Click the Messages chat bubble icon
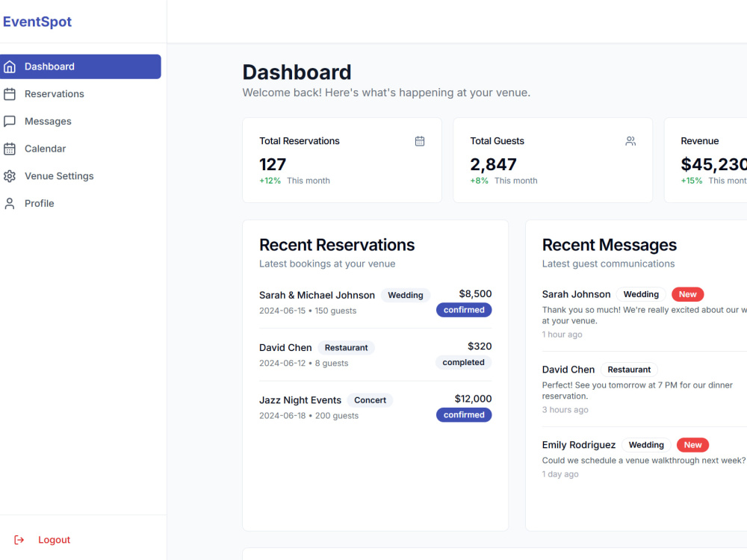The width and height of the screenshot is (747, 560). click(x=10, y=122)
